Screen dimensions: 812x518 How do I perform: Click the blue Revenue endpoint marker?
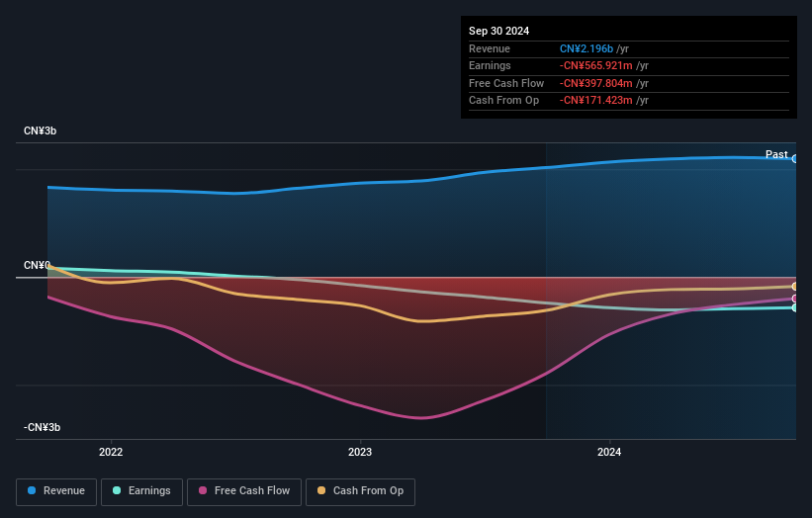point(795,159)
